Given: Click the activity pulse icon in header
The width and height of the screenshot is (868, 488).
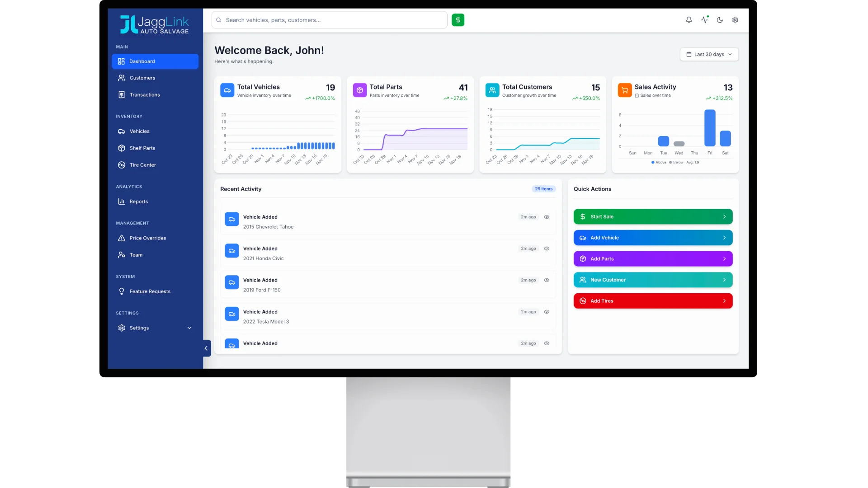Looking at the screenshot, I should [x=704, y=20].
